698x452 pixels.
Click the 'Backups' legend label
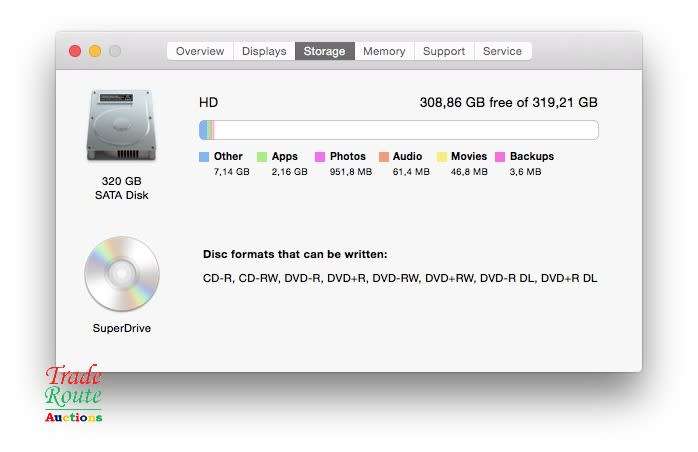pyautogui.click(x=532, y=156)
